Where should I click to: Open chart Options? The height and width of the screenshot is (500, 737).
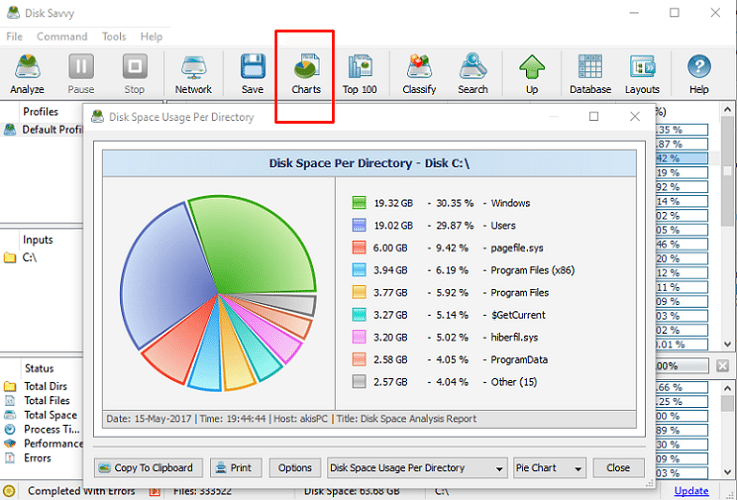pyautogui.click(x=295, y=468)
